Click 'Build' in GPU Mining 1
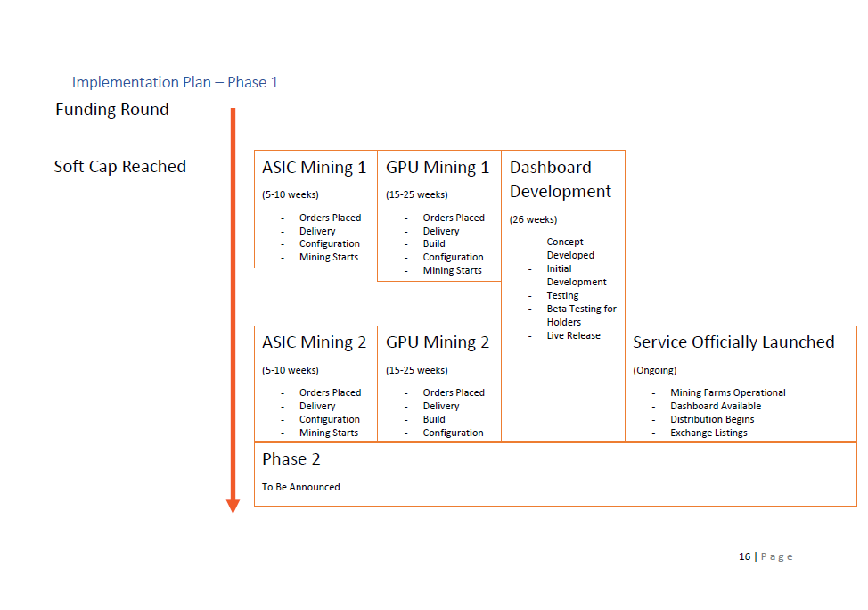The width and height of the screenshot is (868, 610). pyautogui.click(x=434, y=243)
